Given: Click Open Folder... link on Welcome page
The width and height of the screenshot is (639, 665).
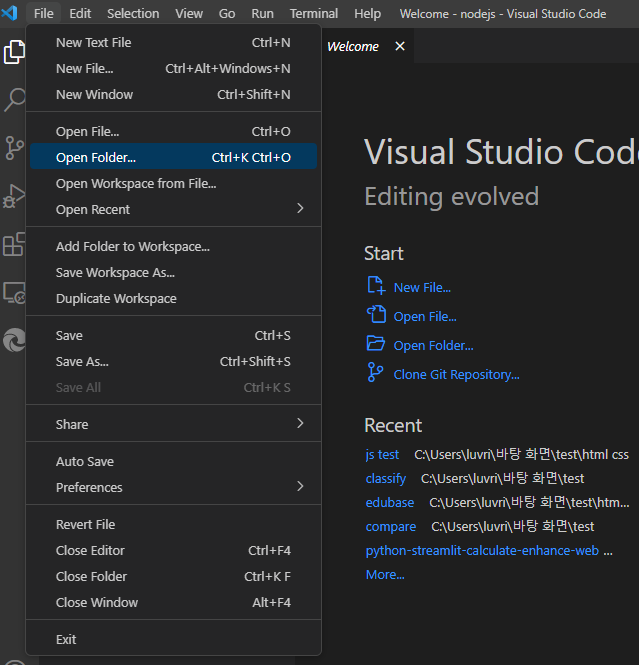Looking at the screenshot, I should coord(433,346).
